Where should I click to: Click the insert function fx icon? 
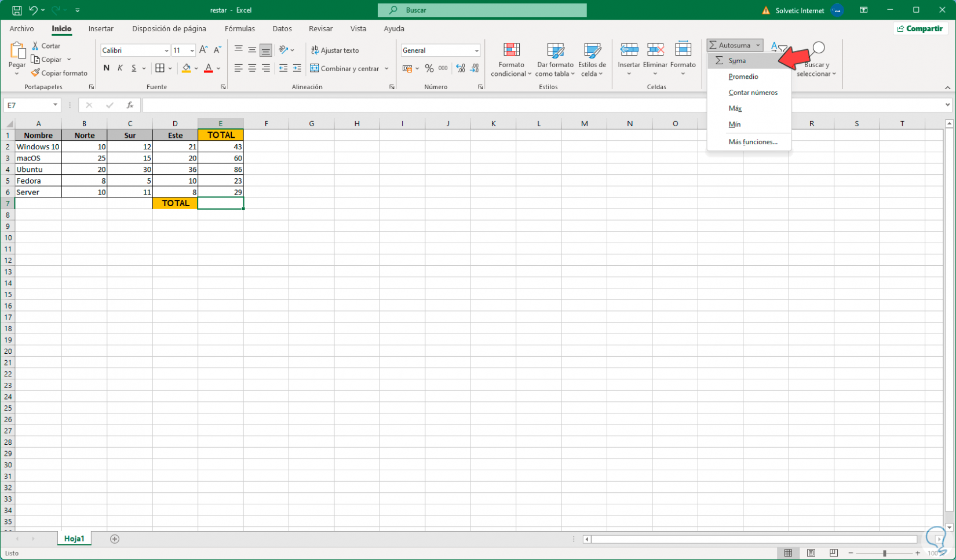(x=130, y=105)
